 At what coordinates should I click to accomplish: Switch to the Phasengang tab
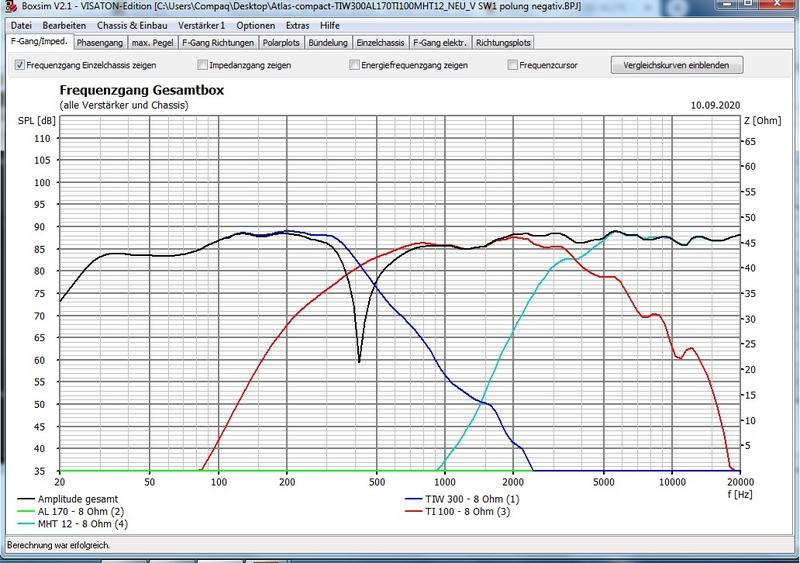pos(99,43)
